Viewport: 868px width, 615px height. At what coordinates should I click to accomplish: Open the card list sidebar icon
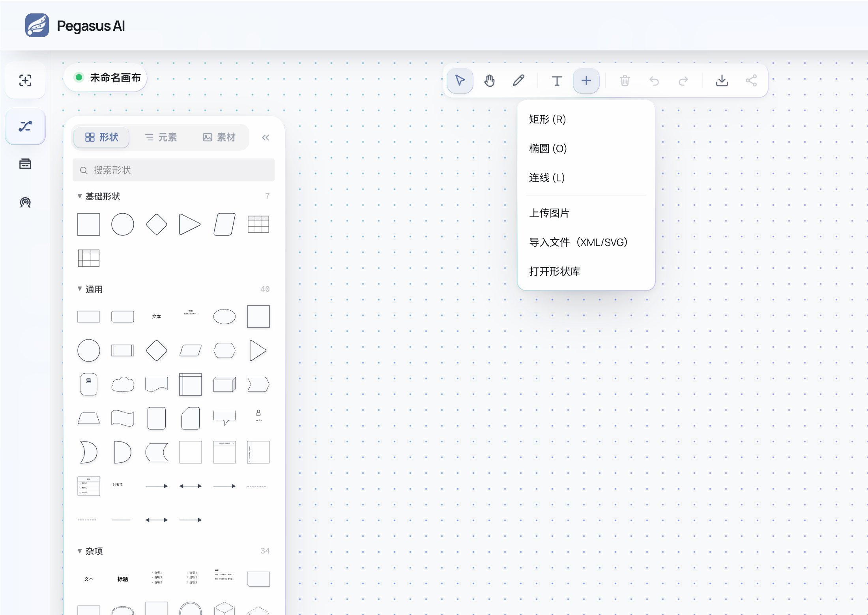[x=25, y=164]
